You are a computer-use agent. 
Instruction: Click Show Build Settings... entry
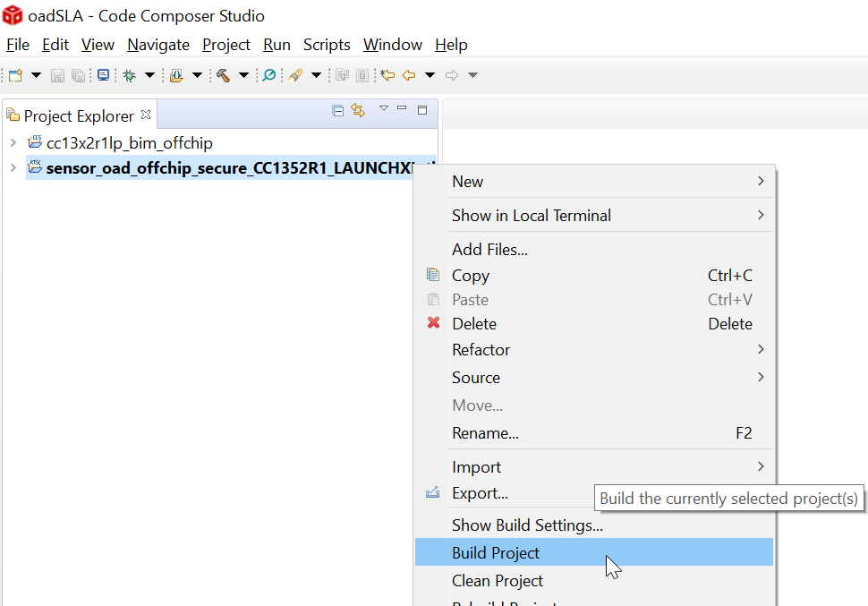tap(527, 525)
